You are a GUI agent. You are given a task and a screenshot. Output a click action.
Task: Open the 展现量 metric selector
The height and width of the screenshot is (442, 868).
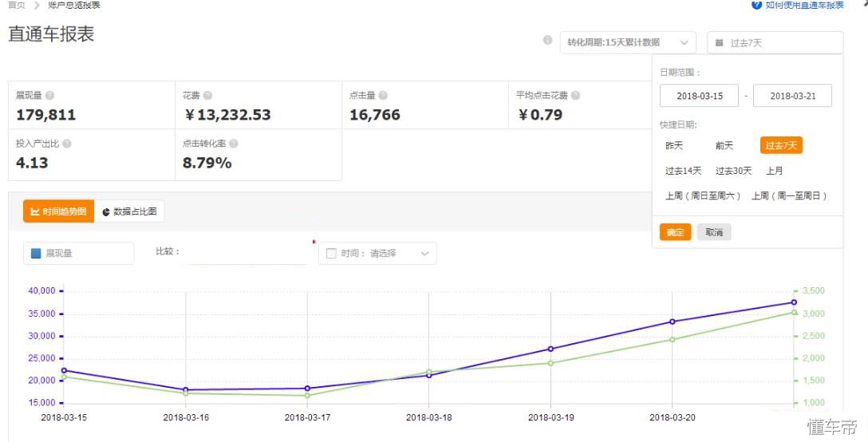(79, 253)
